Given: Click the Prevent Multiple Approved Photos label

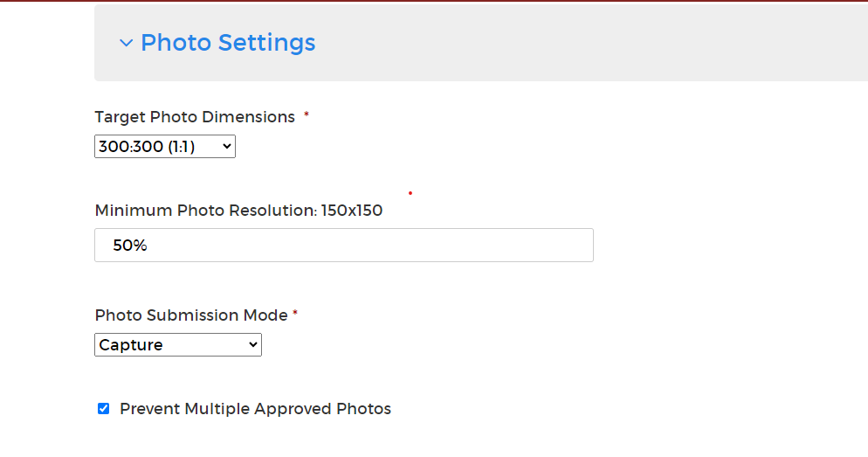Looking at the screenshot, I should (x=255, y=409).
